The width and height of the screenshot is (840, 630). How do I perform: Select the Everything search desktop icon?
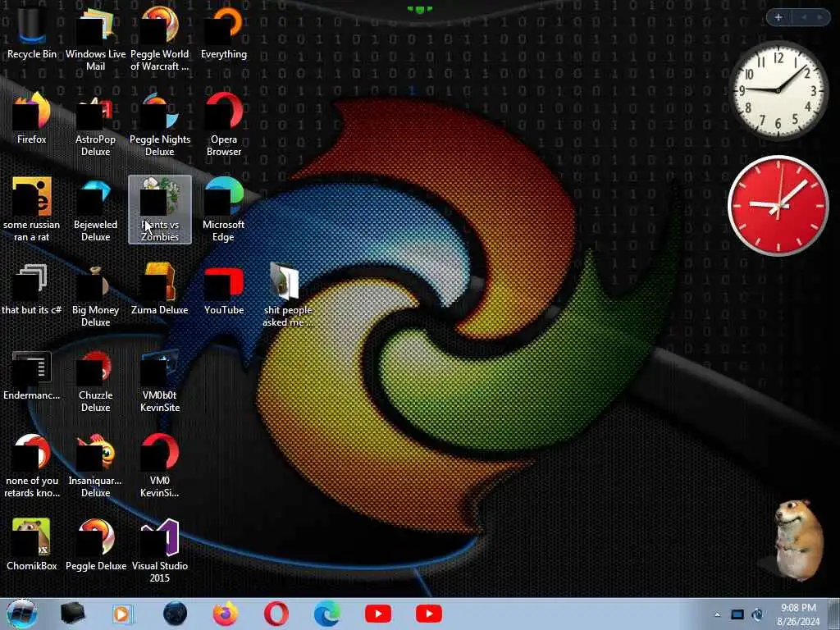(224, 33)
